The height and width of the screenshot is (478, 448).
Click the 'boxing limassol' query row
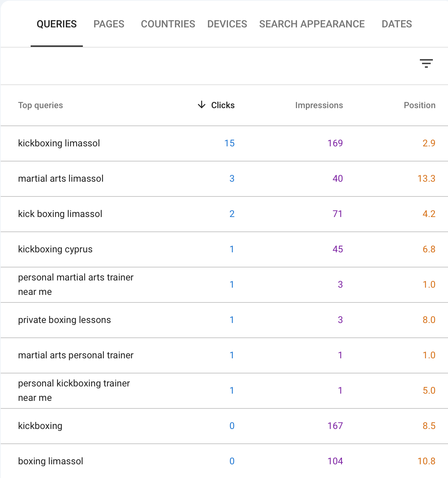coord(50,461)
